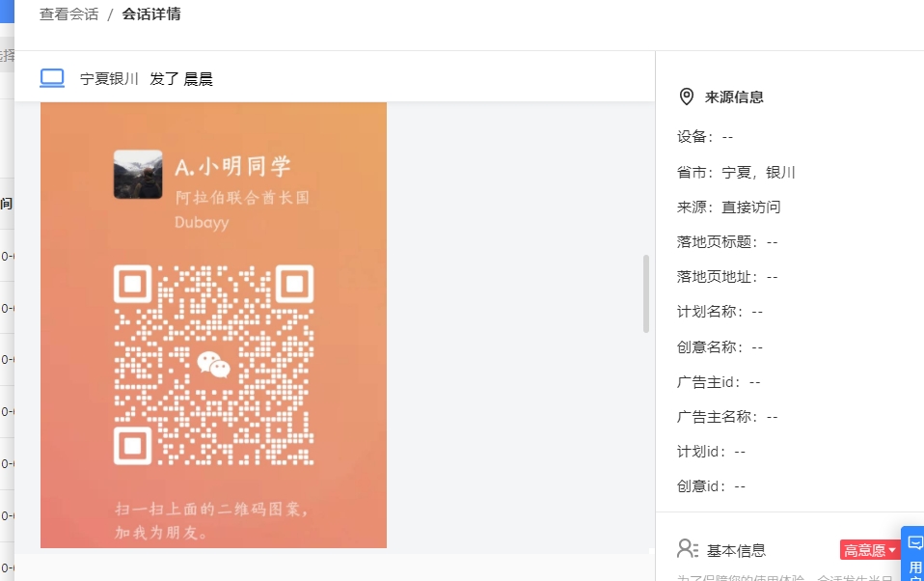Viewport: 924px width, 581px height.
Task: Click the user profile icon beside 基本信息
Action: pos(687,549)
